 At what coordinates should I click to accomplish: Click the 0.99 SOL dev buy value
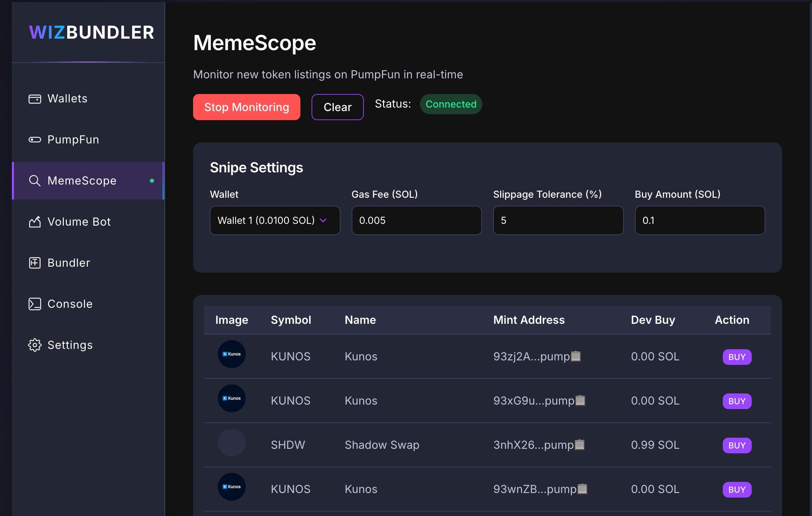point(655,445)
